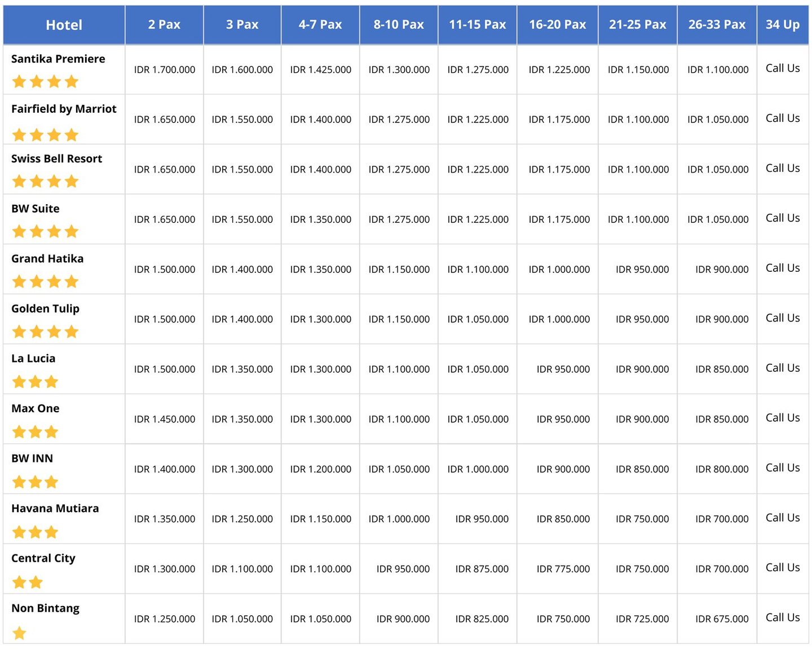812x653 pixels.
Task: Select Santika Premiere 4-7 Pax price IDR 1.425.000
Action: coord(321,70)
